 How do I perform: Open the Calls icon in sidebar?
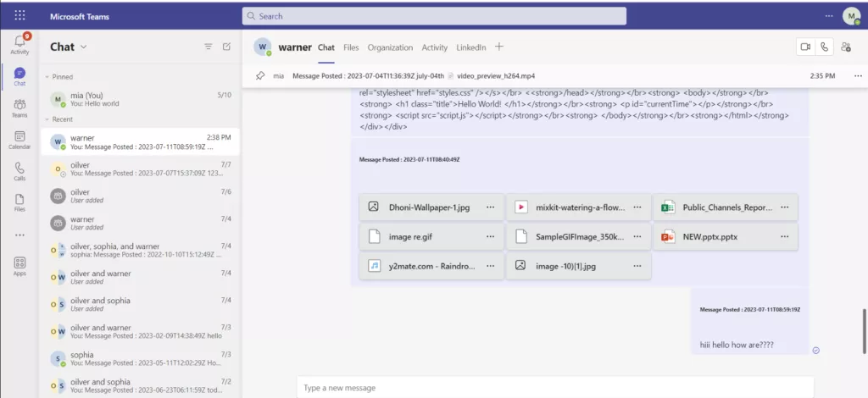19,171
